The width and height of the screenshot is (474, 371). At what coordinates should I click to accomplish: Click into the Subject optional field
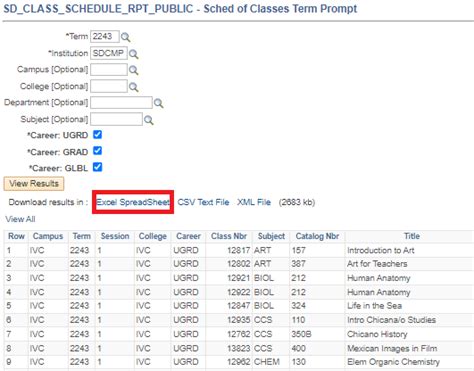116,119
